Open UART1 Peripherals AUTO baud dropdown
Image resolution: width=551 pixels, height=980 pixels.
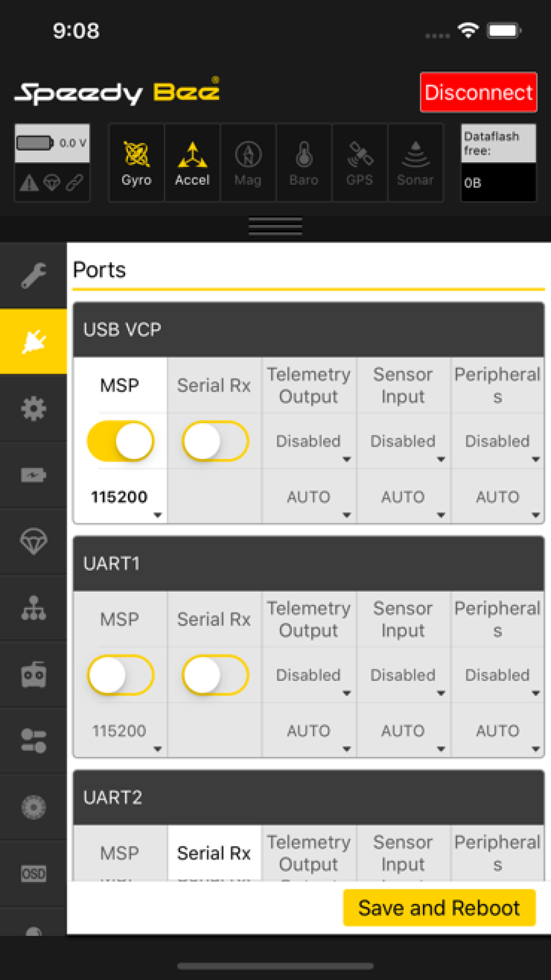[497, 731]
